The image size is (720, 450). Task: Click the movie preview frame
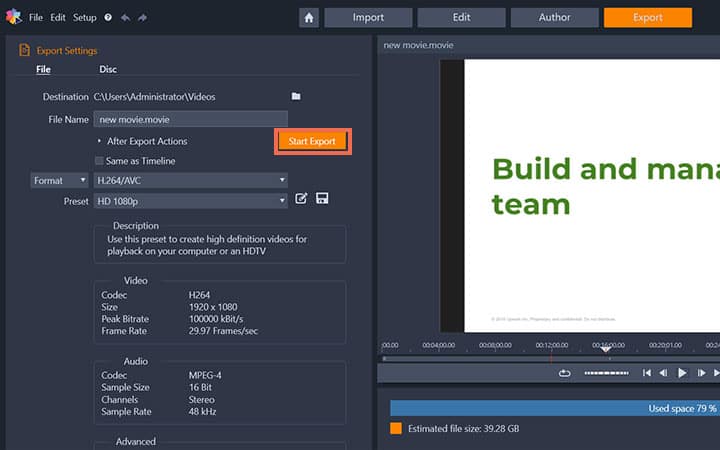(580, 195)
